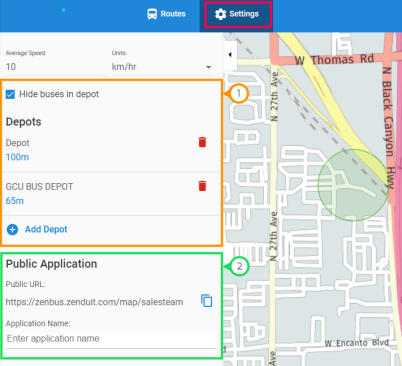This screenshot has height=366, width=402.
Task: Click the Add Depot link
Action: coord(46,229)
